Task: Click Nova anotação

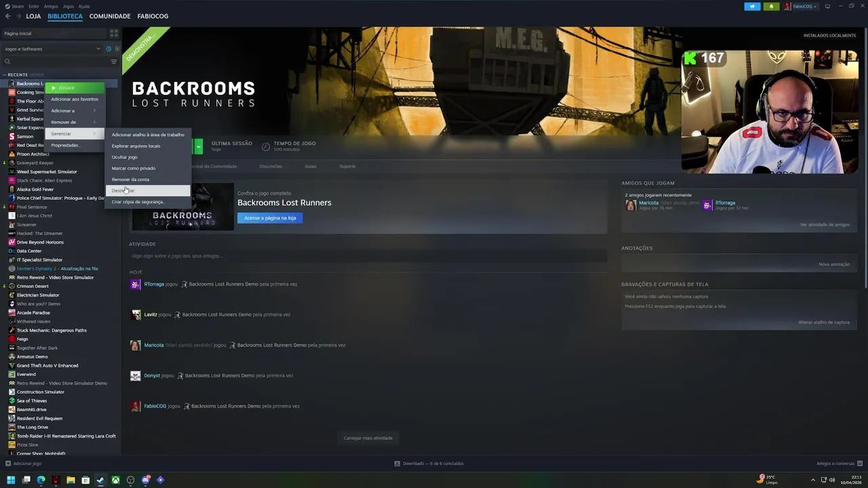Action: click(834, 264)
